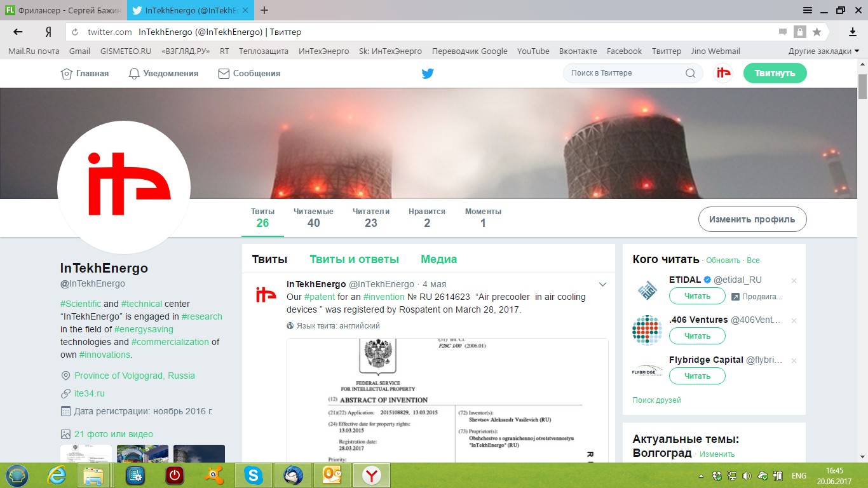The image size is (868, 488).
Task: Open the Моменты count
Action: (x=483, y=217)
